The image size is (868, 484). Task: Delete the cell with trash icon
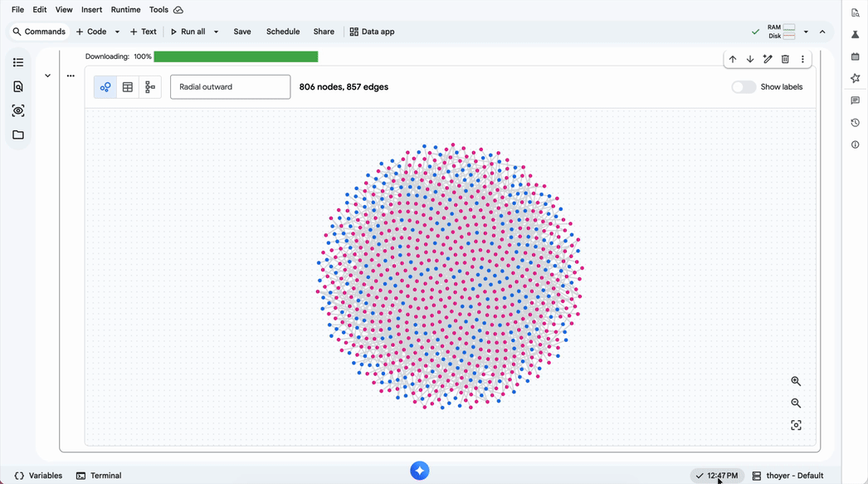(x=785, y=60)
